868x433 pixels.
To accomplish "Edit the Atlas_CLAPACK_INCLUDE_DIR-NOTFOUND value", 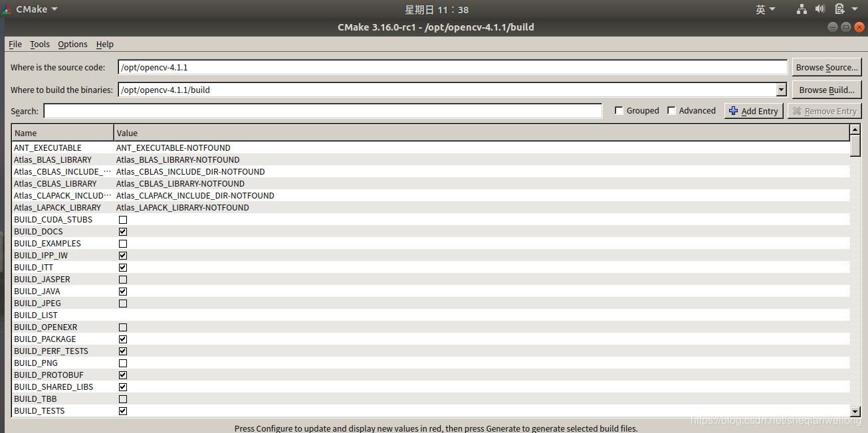I will coord(195,196).
